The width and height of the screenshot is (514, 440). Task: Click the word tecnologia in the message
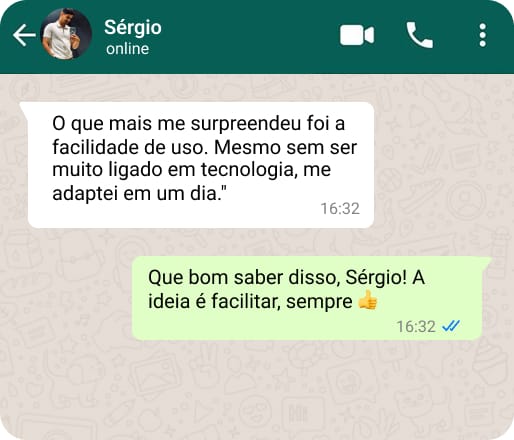click(249, 170)
